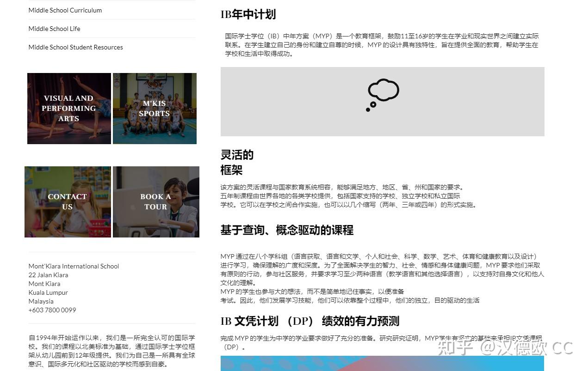The width and height of the screenshot is (588, 371).
Task: Click the heading 灵活的 框架
Action: point(237,162)
